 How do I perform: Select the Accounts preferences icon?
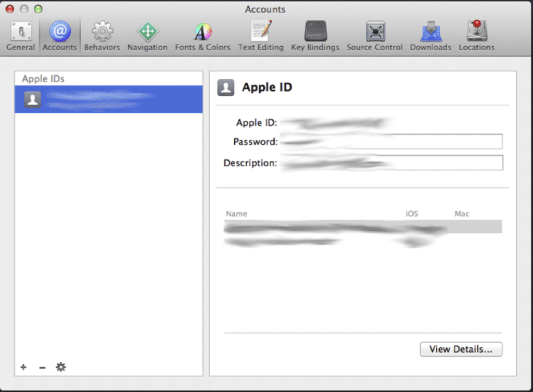click(x=59, y=36)
